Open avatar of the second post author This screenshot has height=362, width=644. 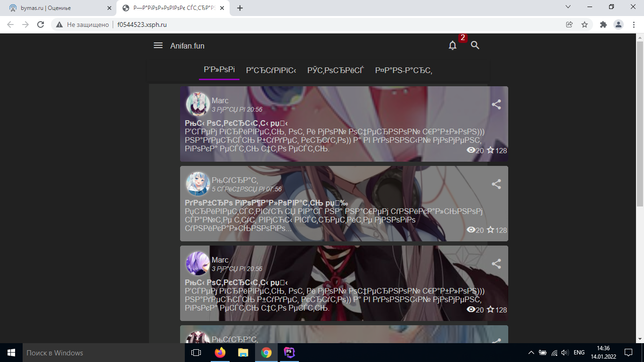[x=198, y=184]
